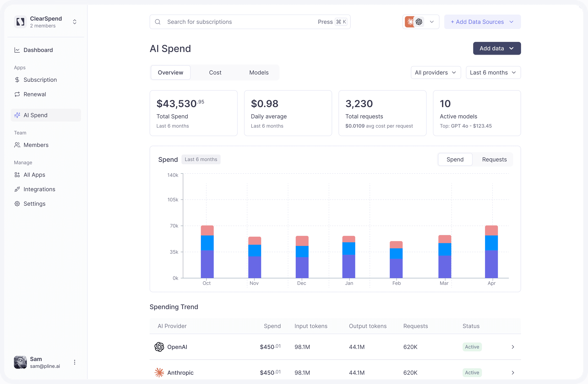The width and height of the screenshot is (588, 384).
Task: Click the OpenAI provider icon in header
Action: [x=419, y=22]
